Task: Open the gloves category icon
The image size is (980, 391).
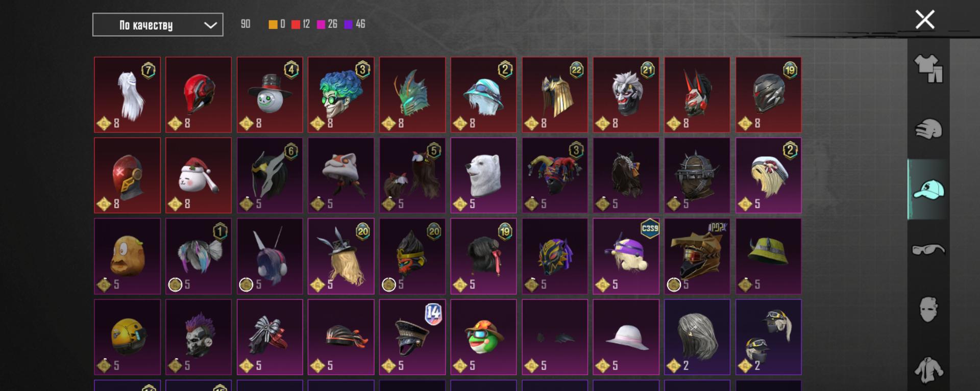Action: 928,129
